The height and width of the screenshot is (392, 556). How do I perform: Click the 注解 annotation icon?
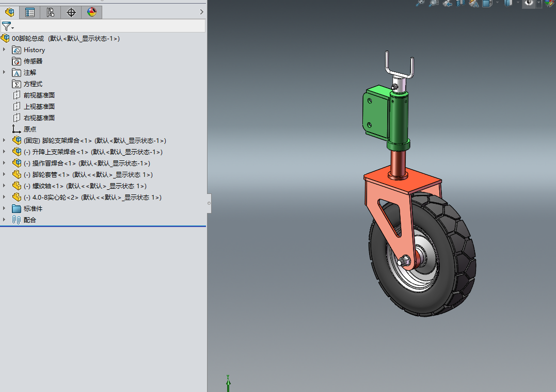(x=17, y=73)
